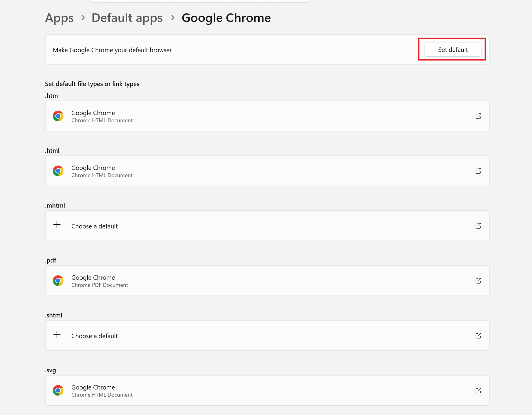
Task: Open external link icon for .svg
Action: click(478, 390)
